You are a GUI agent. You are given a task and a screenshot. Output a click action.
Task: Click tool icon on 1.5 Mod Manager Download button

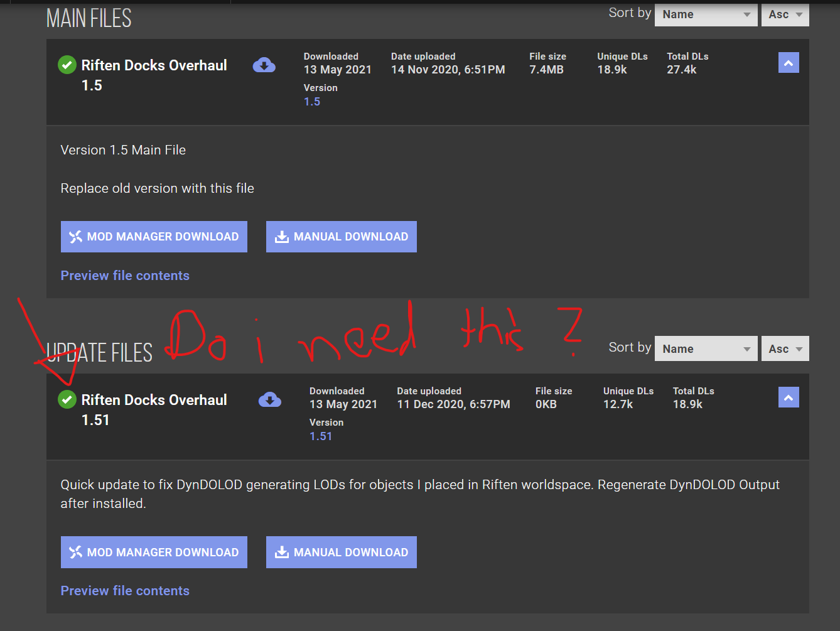(x=75, y=237)
